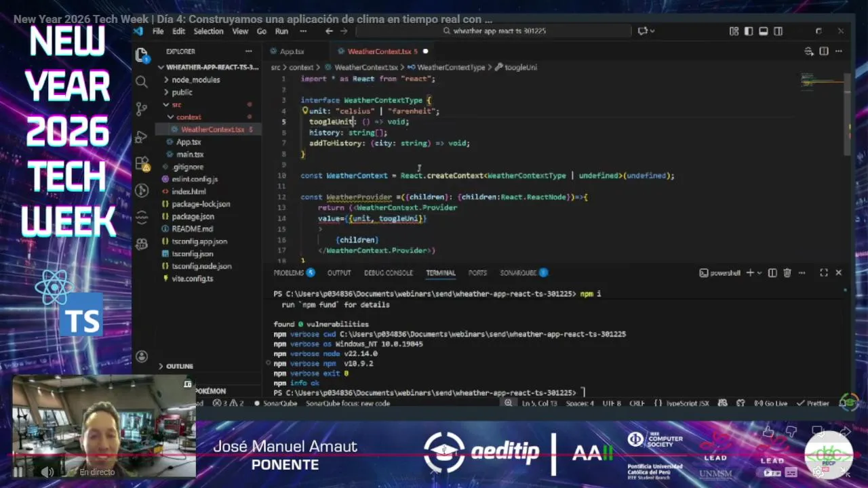Viewport: 868px width, 488px height.
Task: Click the new terminal plus icon
Action: click(750, 272)
